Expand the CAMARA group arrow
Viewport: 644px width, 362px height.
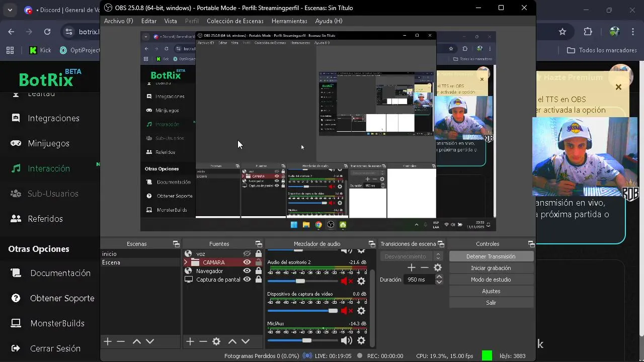(186, 262)
